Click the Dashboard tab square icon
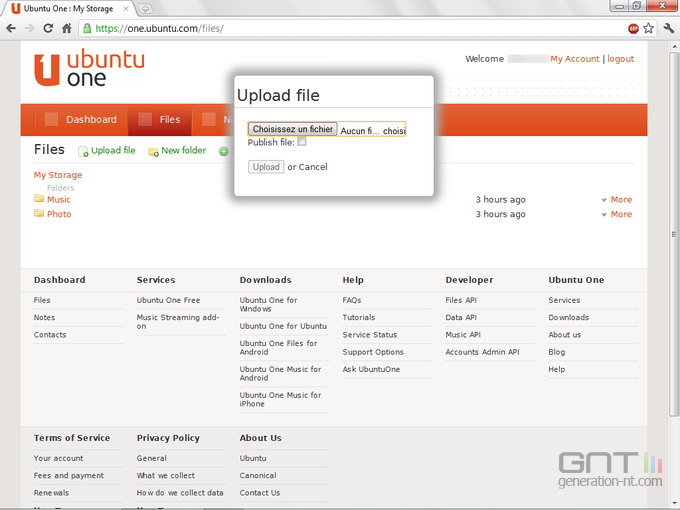This screenshot has width=680, height=510. [51, 119]
